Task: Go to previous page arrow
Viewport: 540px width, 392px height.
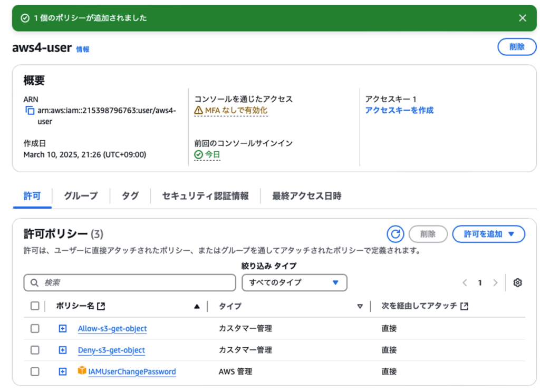Action: coord(465,282)
